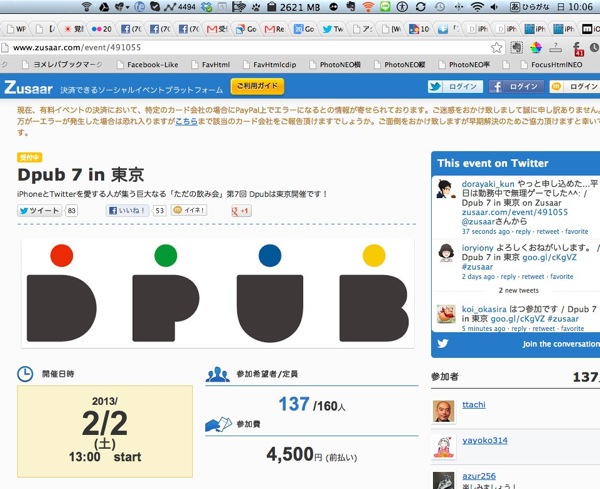Click the Twitter bird icon in widget footer
The width and height of the screenshot is (600, 489).
(443, 344)
